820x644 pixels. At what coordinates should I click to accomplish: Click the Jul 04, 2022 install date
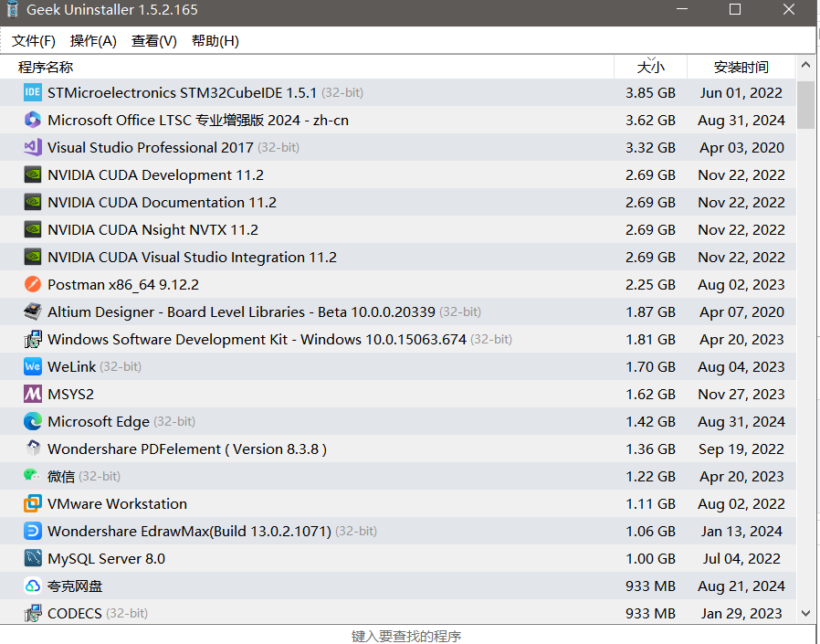point(741,558)
